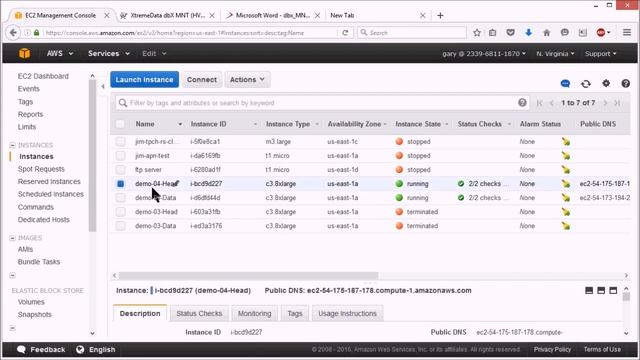The width and height of the screenshot is (640, 360).
Task: Maximize the details pane layout icon
Action: pyautogui.click(x=613, y=290)
